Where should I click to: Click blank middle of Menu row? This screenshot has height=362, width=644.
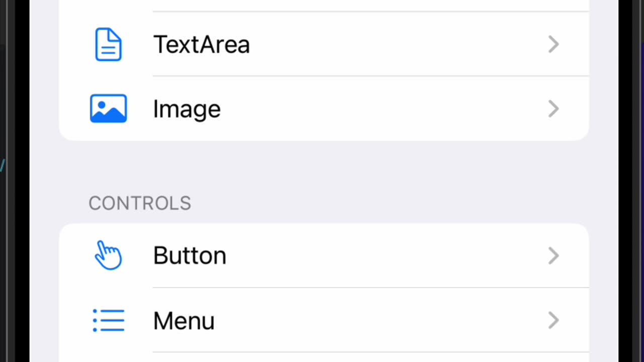[x=382, y=321]
